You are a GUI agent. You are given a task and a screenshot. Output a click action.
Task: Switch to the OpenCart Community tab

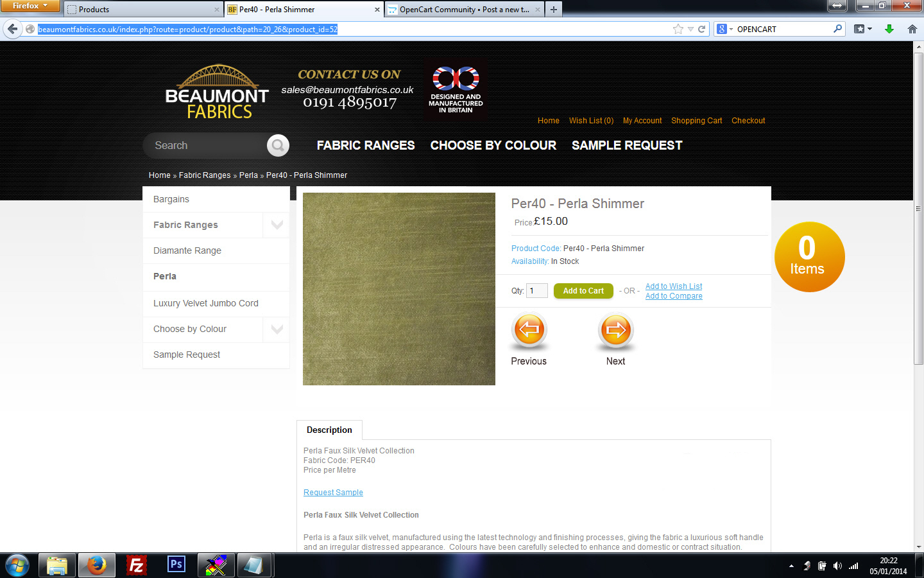(465, 10)
